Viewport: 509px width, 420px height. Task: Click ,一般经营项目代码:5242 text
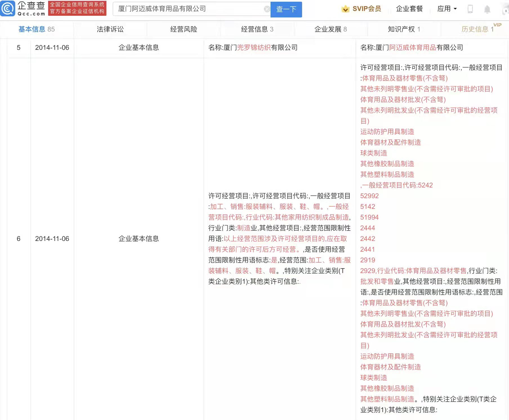pos(396,185)
